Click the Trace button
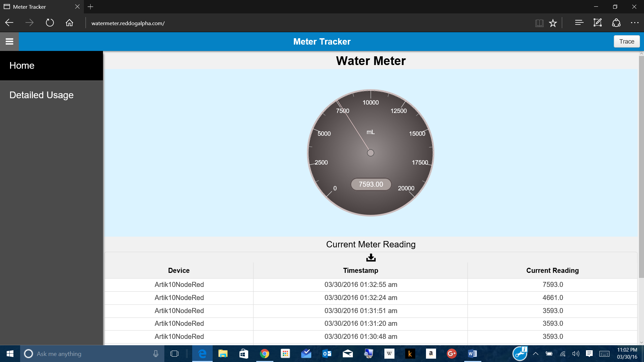 [627, 42]
